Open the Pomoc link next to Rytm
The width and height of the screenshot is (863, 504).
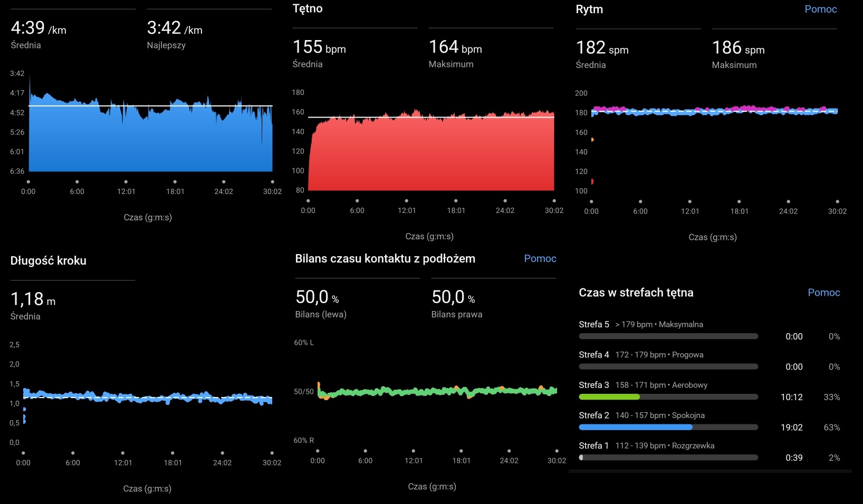[820, 9]
